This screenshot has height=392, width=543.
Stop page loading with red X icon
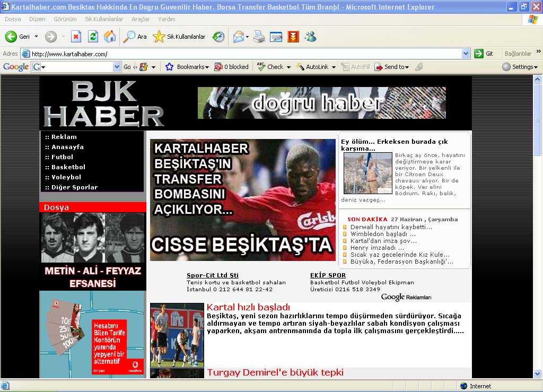pyautogui.click(x=76, y=37)
